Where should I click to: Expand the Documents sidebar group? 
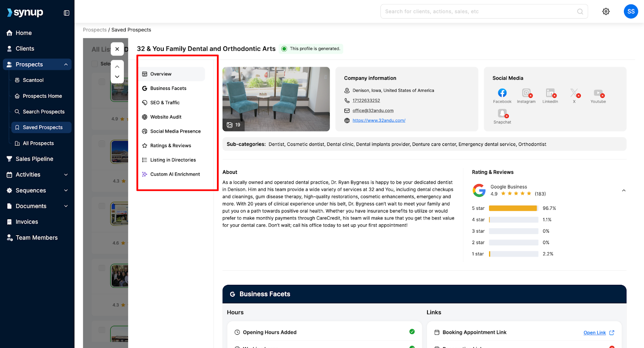pos(66,206)
